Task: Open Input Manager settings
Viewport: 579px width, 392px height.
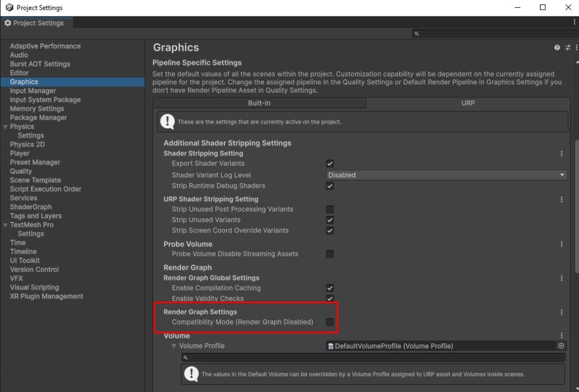Action: coord(33,91)
